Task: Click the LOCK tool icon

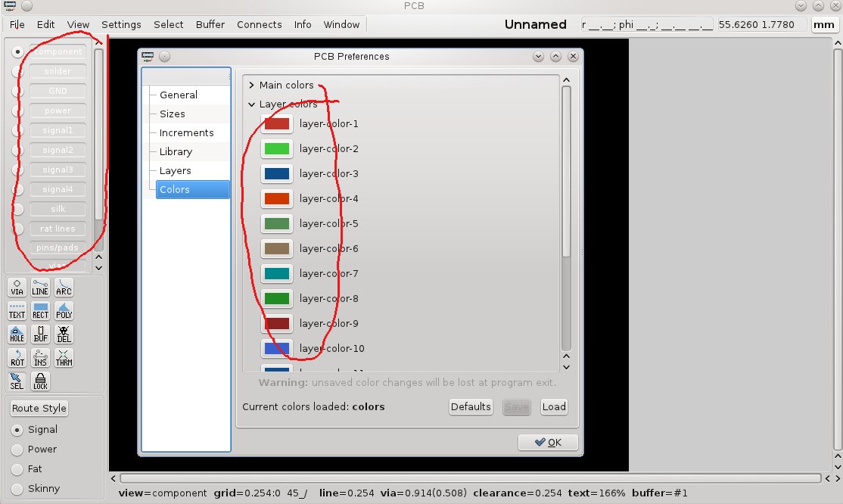Action: 40,381
